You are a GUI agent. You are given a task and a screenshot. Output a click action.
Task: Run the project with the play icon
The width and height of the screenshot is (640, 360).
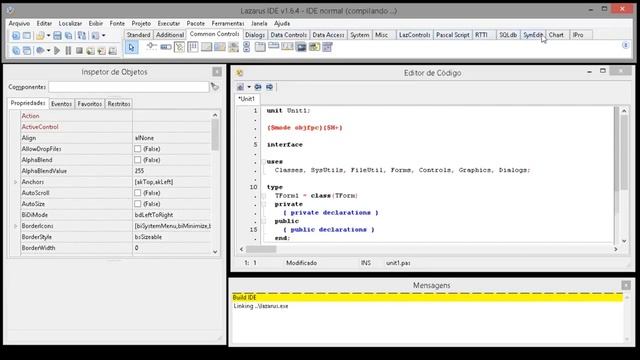pos(57,50)
